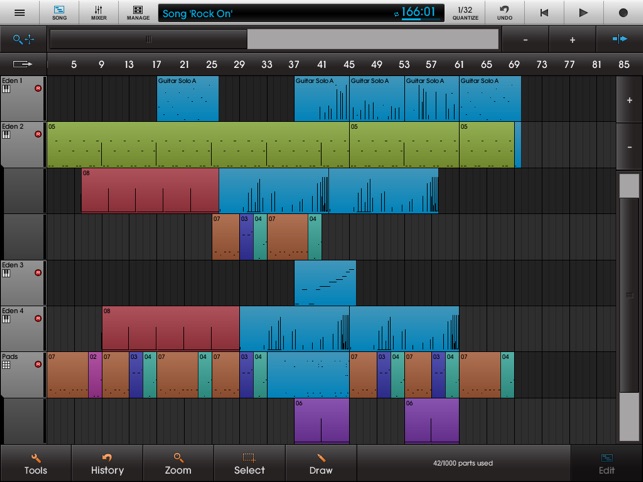The width and height of the screenshot is (643, 482).
Task: Open the Tools menu
Action: [35, 464]
